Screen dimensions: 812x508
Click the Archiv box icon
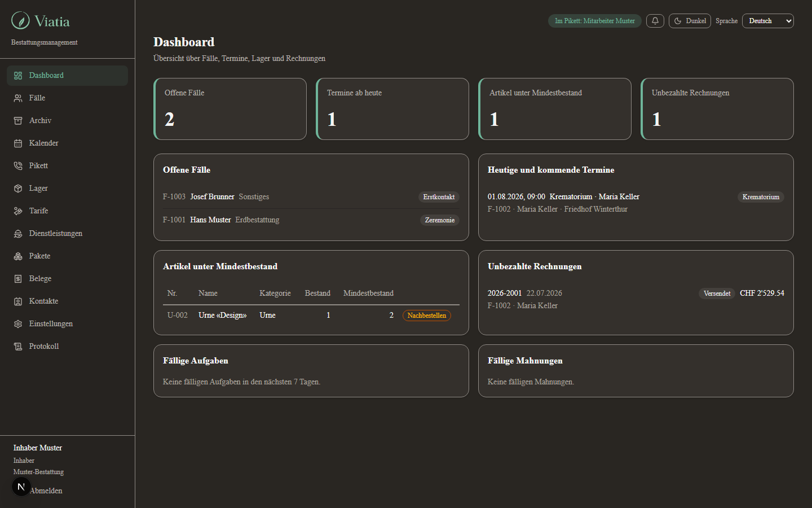(18, 121)
